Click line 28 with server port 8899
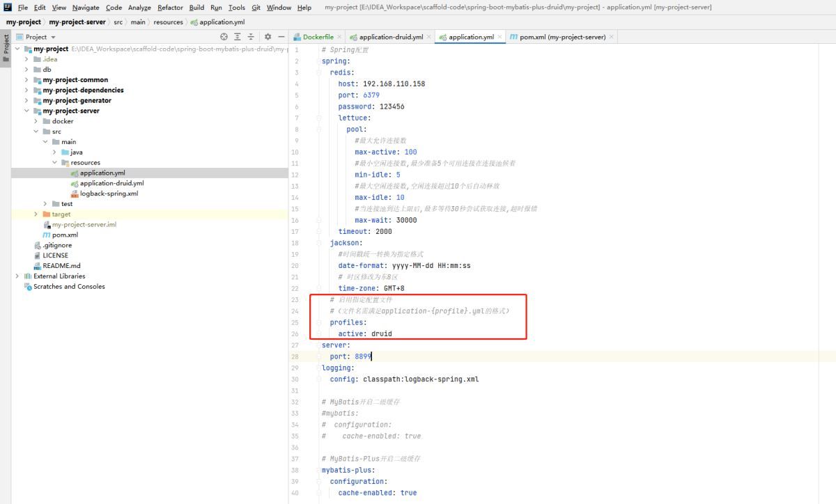This screenshot has height=504, width=836. 362,356
